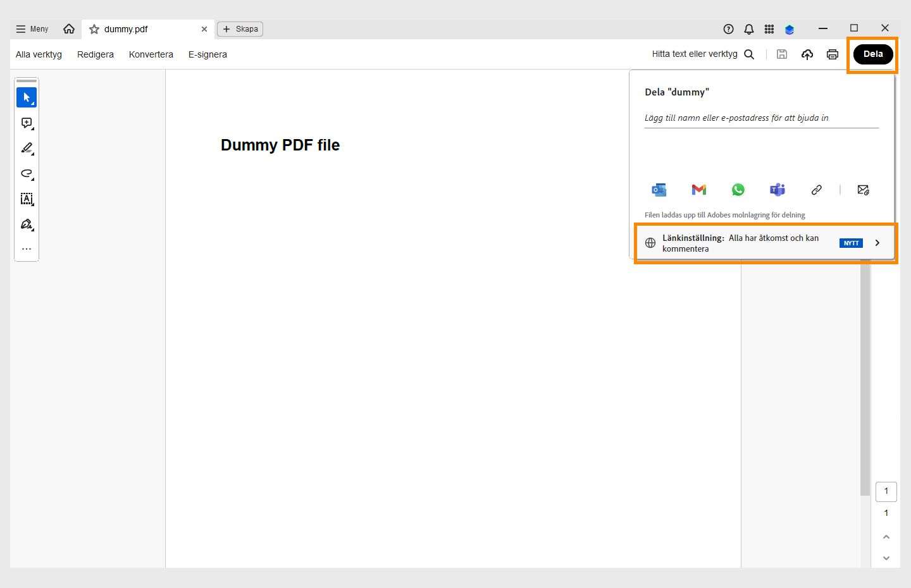Share via Microsoft Teams icon
Screen dimensions: 911x588
(x=778, y=190)
